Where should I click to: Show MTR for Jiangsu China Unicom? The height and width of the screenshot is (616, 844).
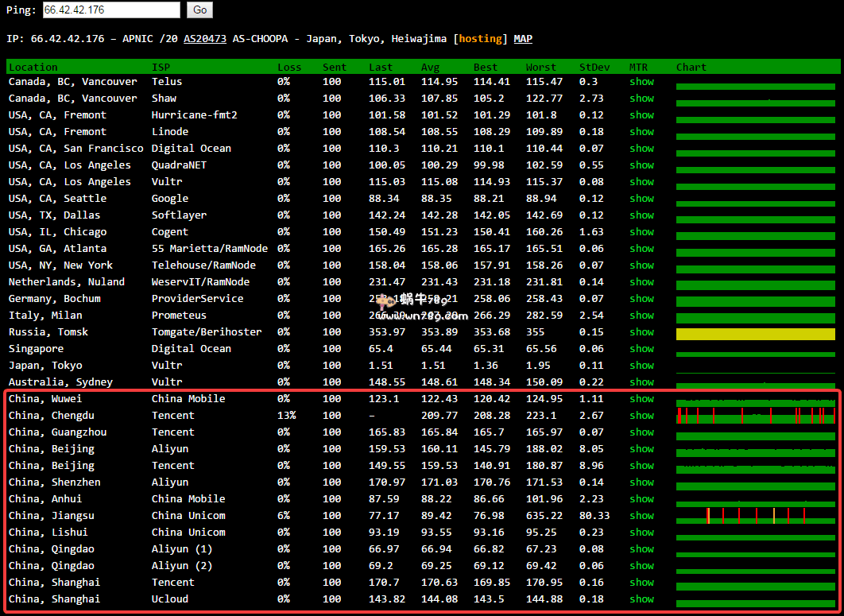coord(641,516)
